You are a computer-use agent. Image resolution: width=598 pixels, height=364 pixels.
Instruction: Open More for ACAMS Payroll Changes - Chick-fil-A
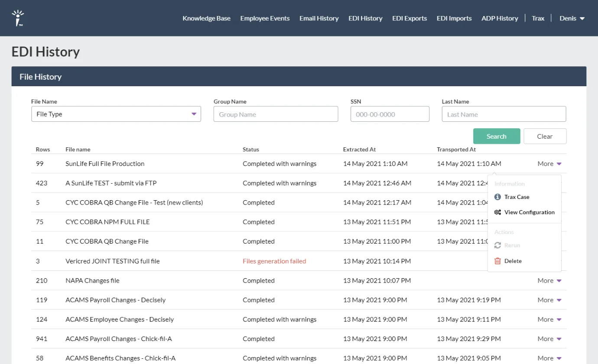coord(549,339)
